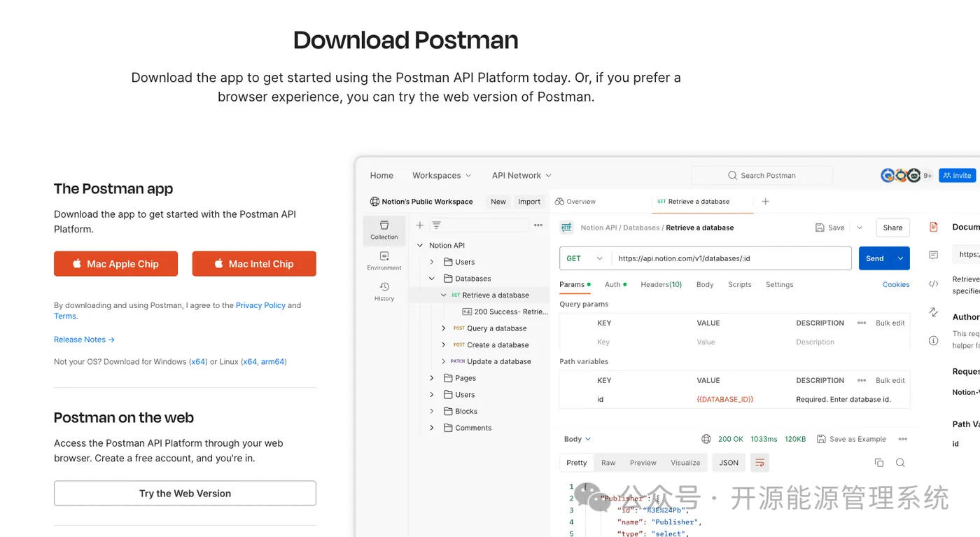Image resolution: width=980 pixels, height=537 pixels.
Task: Switch to the Headers(10) tab
Action: (x=661, y=284)
